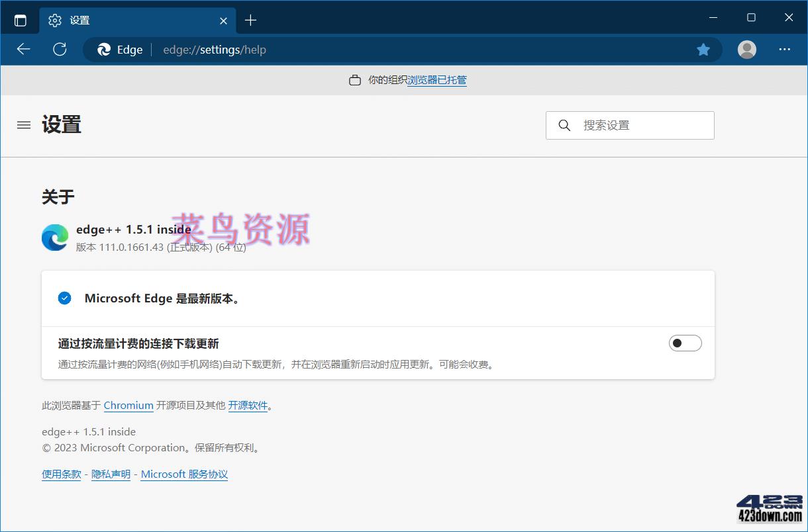Click the update status checkmark circle
The height and width of the screenshot is (532, 808).
(64, 298)
